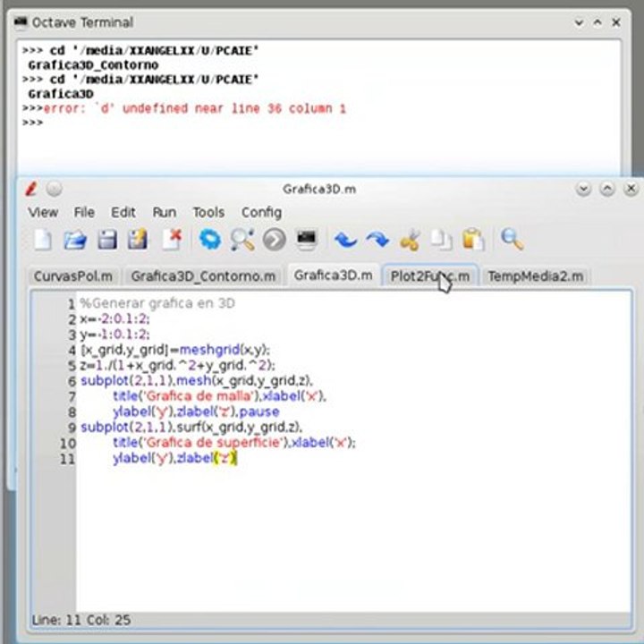Click the Save As toolbar icon
This screenshot has height=644, width=644.
pos(138,240)
